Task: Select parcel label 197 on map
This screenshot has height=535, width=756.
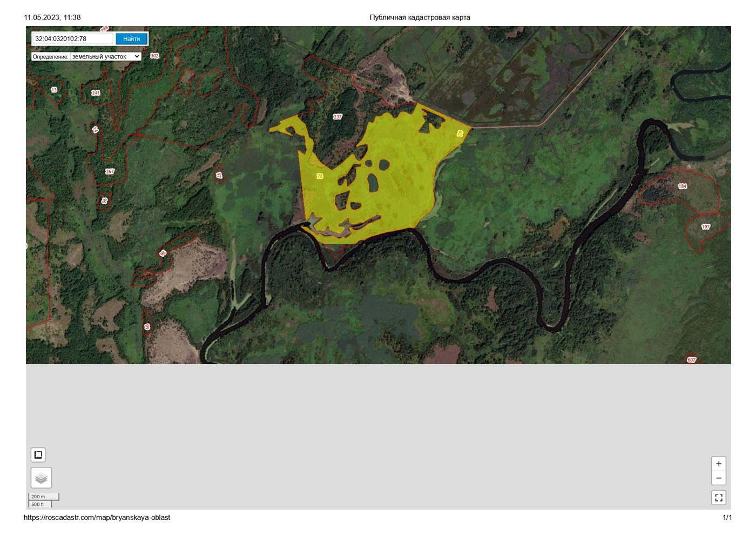Action: click(x=706, y=227)
